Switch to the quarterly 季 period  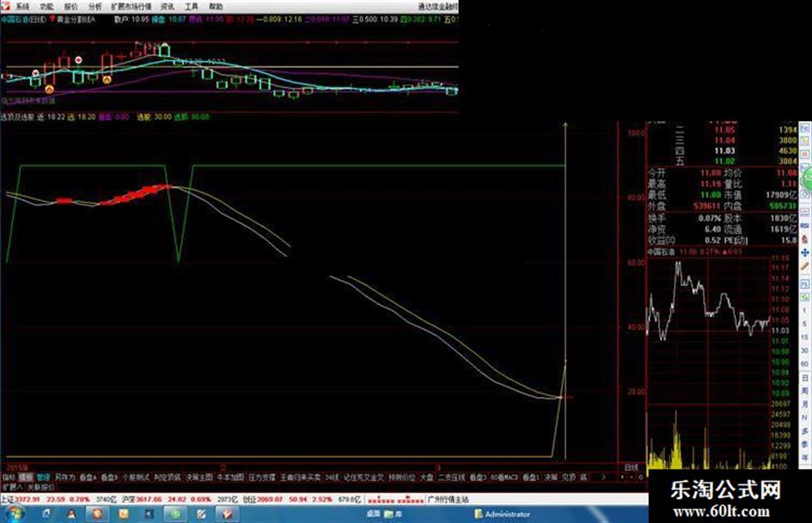pos(805,444)
